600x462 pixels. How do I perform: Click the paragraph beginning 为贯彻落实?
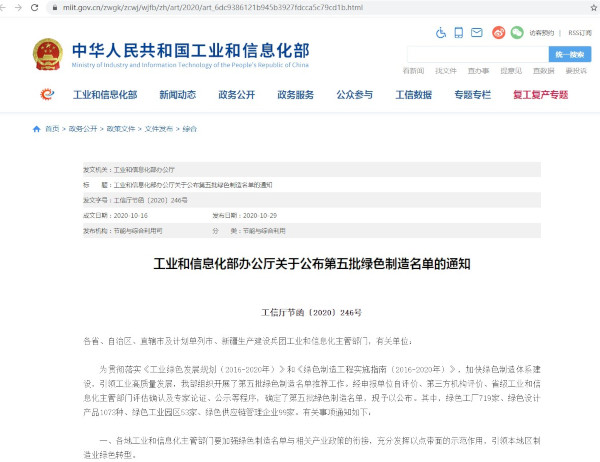point(311,391)
